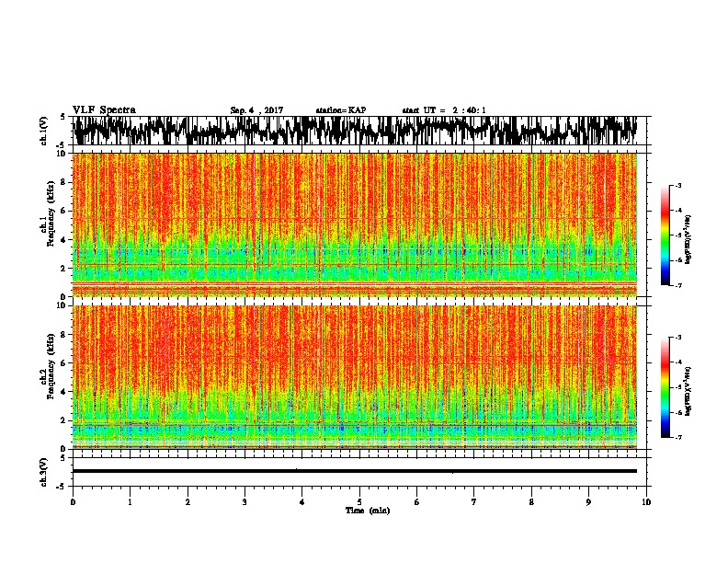Click the ch.1 spectrogram color scale bar

(665, 236)
